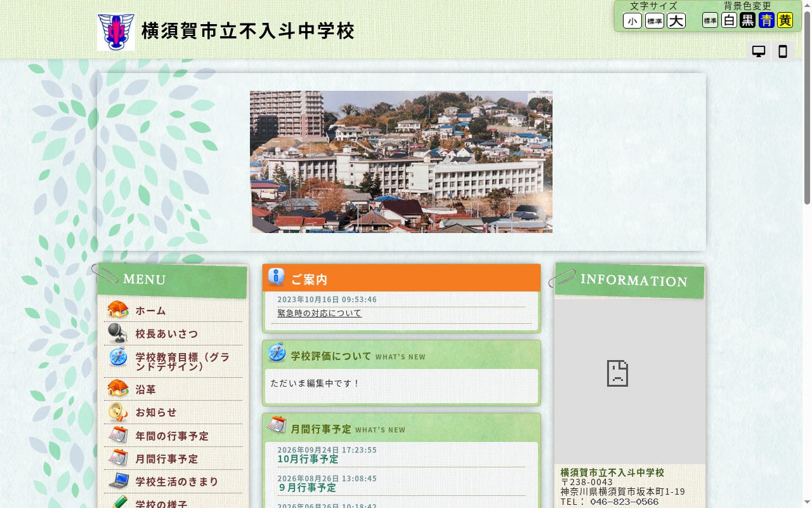Click the text ただいま編集中です！
This screenshot has width=812, height=508.
[315, 384]
